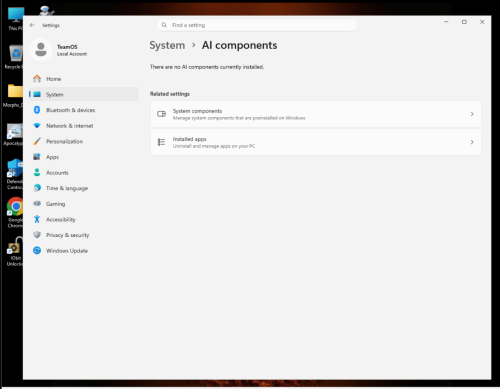Select Bluetooth & devices icon
500x389 pixels.
click(x=37, y=110)
